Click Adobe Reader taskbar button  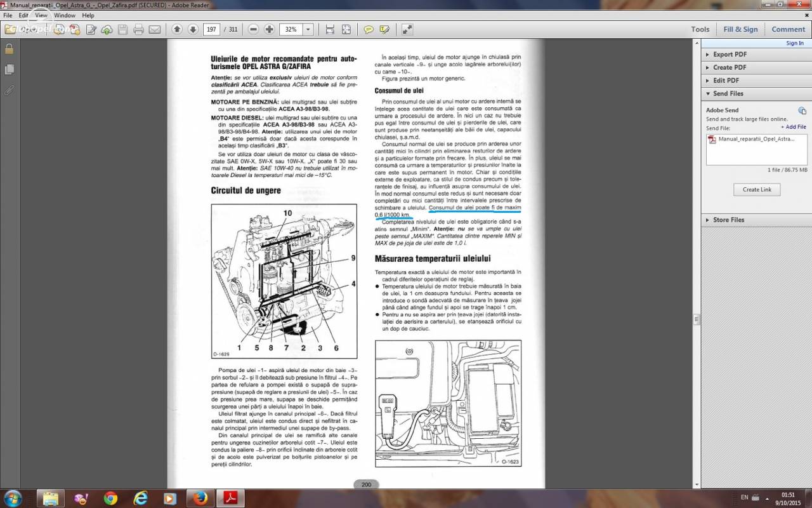230,498
